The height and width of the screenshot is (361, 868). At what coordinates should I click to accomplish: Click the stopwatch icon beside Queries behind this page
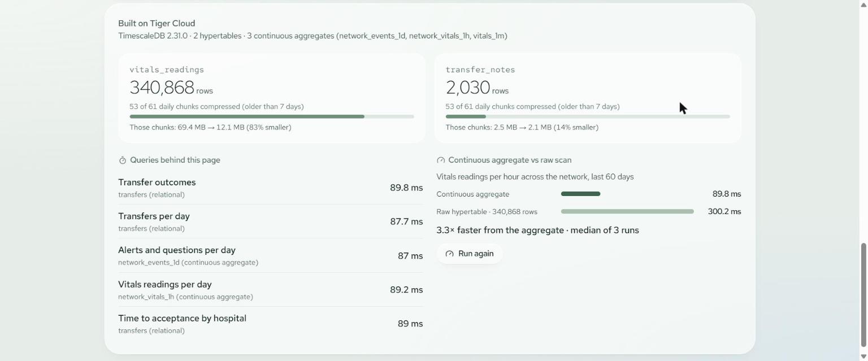tap(123, 160)
